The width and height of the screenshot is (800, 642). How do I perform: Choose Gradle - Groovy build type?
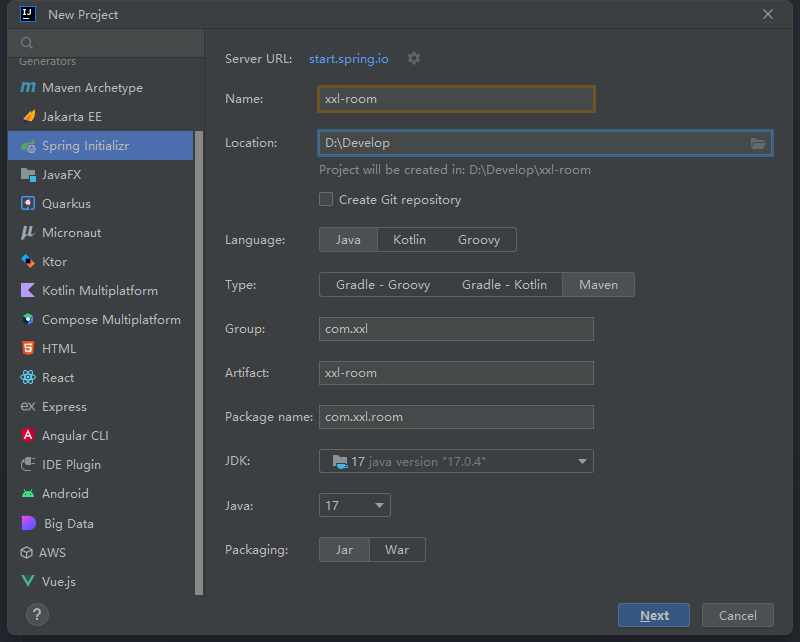pyautogui.click(x=383, y=284)
